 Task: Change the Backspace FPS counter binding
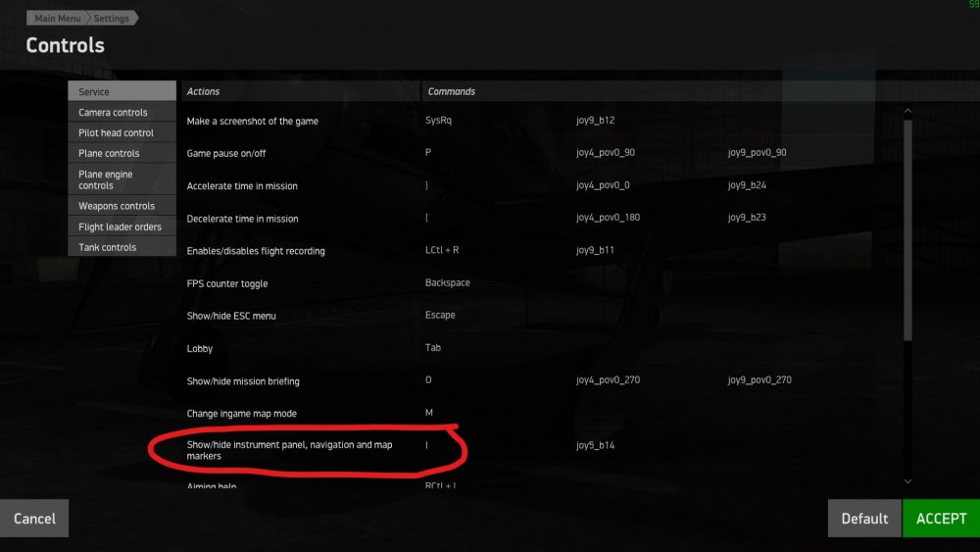(448, 283)
